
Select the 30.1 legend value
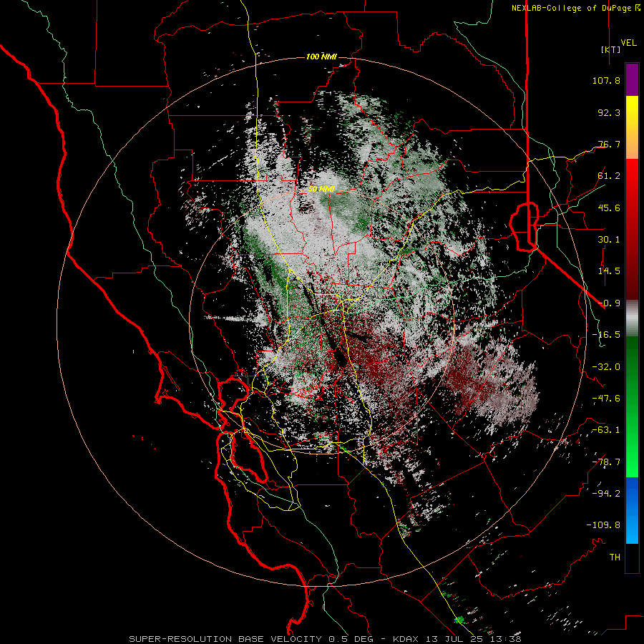tap(609, 240)
